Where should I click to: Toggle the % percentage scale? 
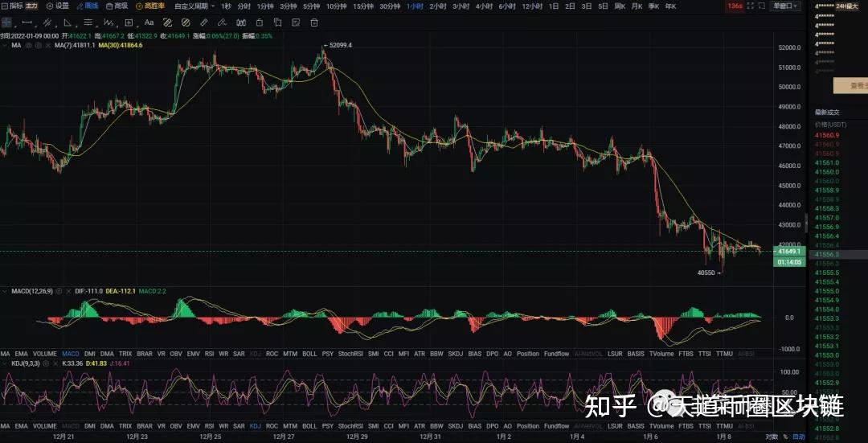click(x=785, y=437)
